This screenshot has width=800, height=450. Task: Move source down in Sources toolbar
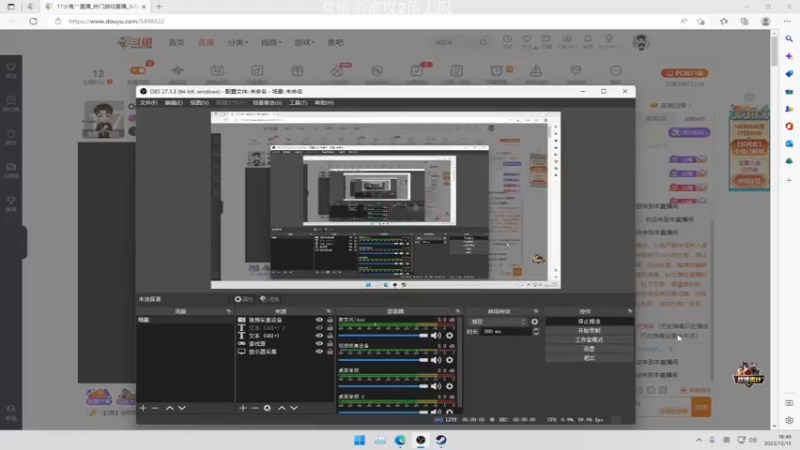294,408
